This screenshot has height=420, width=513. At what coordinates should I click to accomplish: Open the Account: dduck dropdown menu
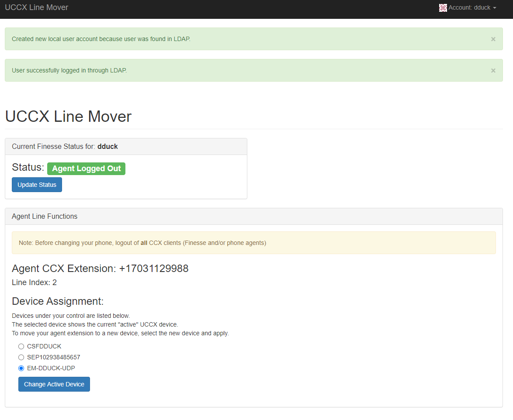468,8
